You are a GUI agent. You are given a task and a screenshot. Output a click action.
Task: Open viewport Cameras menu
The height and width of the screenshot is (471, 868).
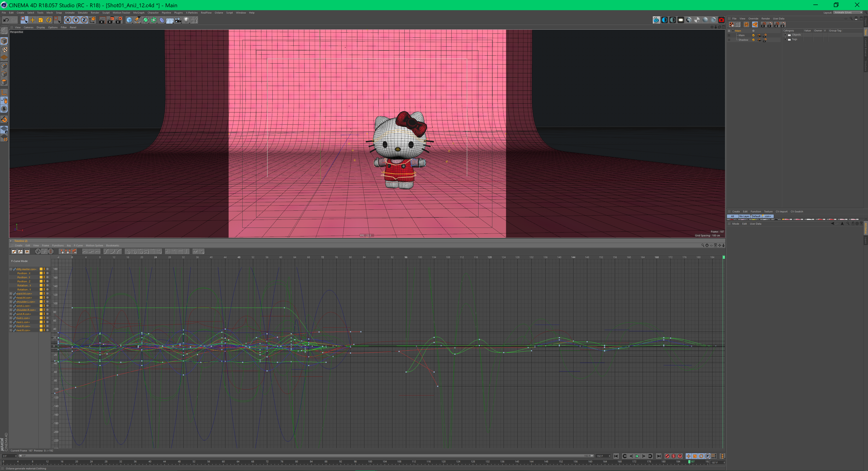click(x=28, y=27)
